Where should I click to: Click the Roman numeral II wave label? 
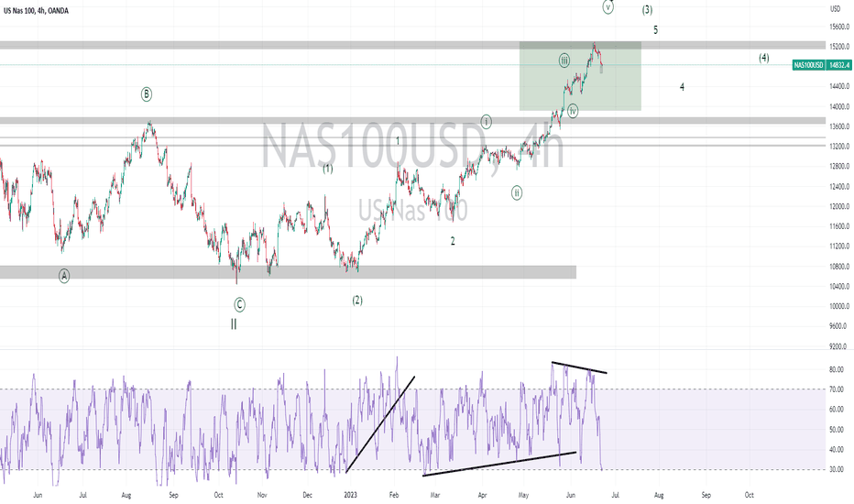point(234,324)
